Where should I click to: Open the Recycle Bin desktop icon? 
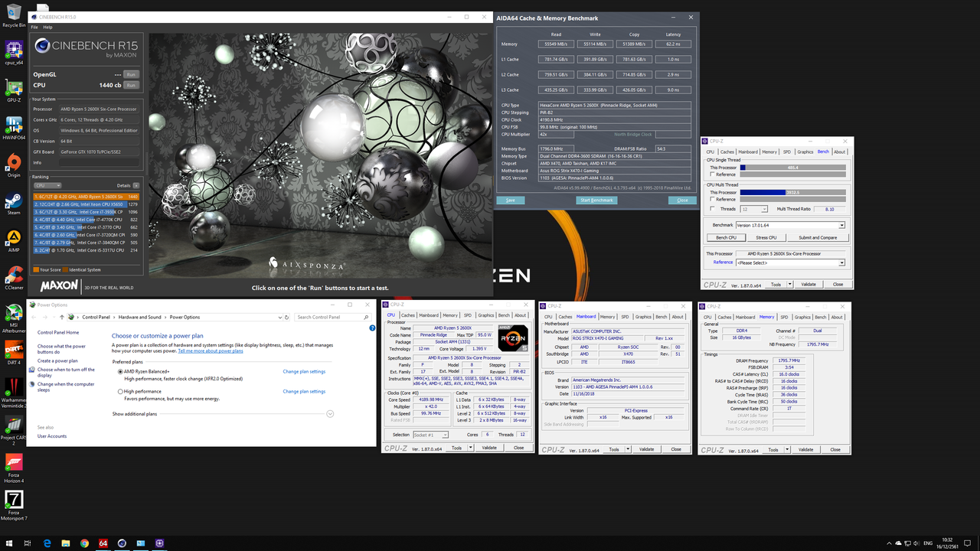tap(14, 15)
